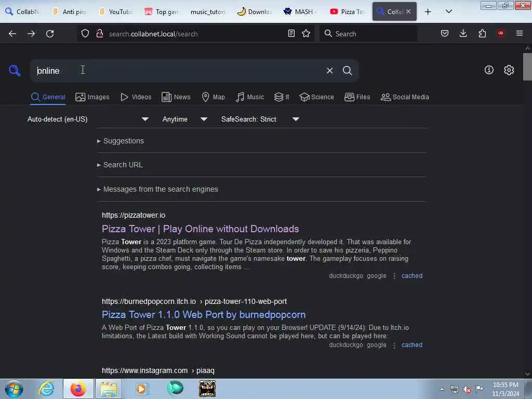Bookmark this page with the star icon
This screenshot has width=532, height=399.
pos(306,33)
